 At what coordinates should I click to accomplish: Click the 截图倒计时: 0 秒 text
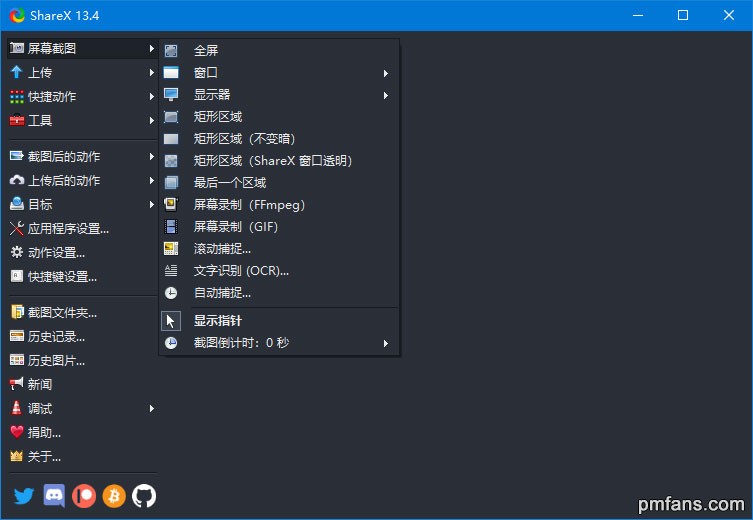[x=242, y=343]
